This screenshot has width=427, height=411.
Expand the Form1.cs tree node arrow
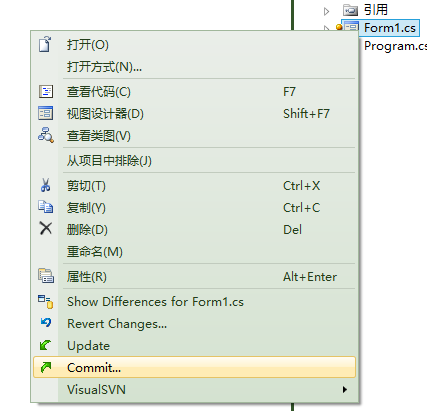(x=326, y=28)
